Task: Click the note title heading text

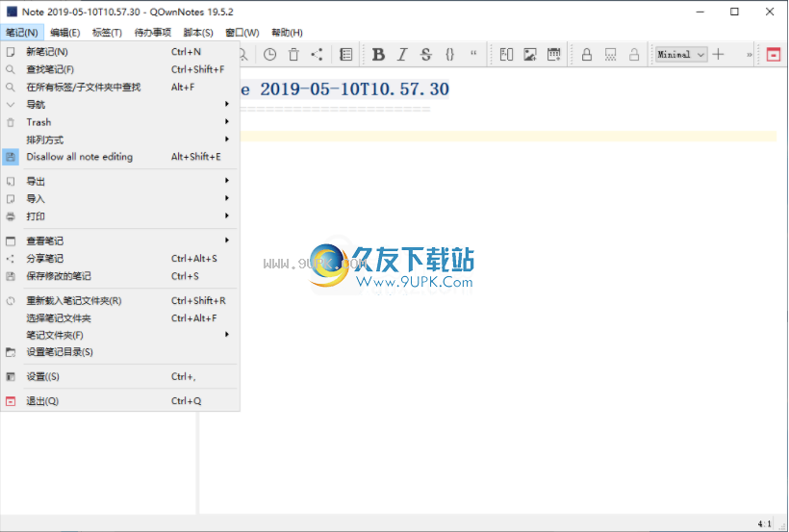Action: click(x=344, y=89)
